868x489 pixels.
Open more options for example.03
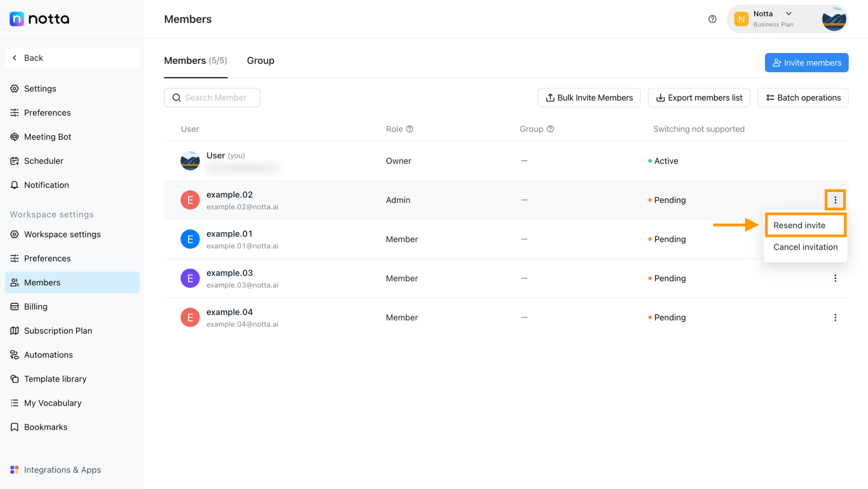point(835,279)
